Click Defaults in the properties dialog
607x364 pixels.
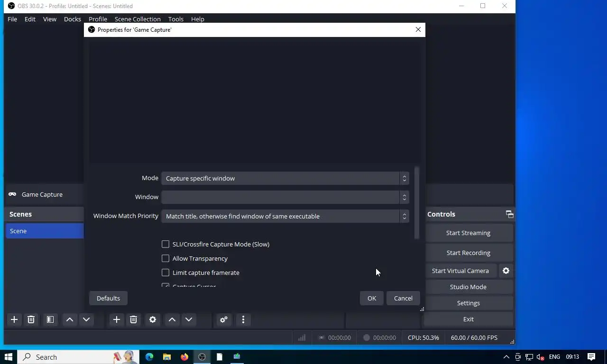[108, 298]
